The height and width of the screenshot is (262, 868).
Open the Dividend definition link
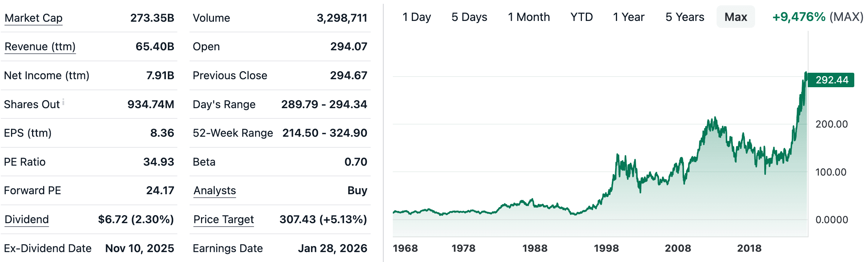click(x=26, y=219)
